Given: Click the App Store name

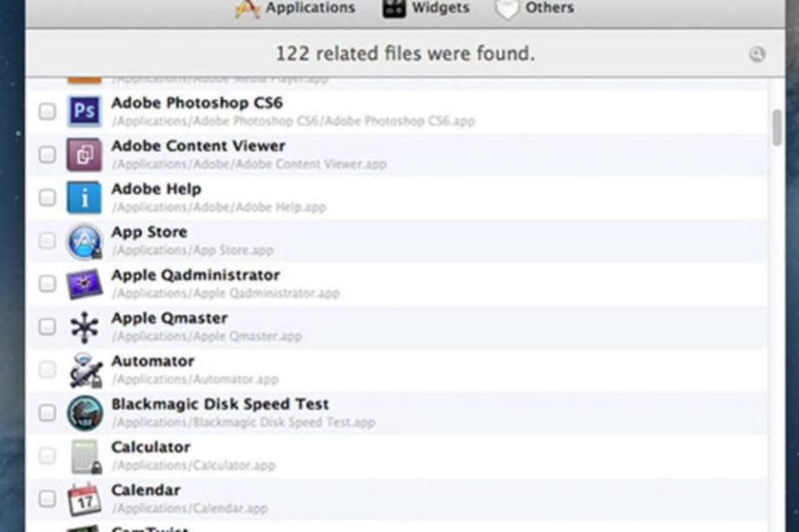Looking at the screenshot, I should coord(149,232).
